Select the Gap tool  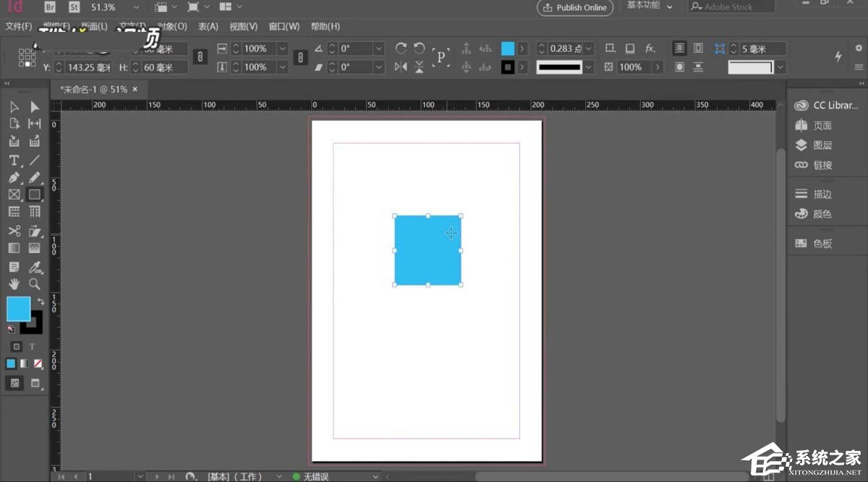[35, 124]
